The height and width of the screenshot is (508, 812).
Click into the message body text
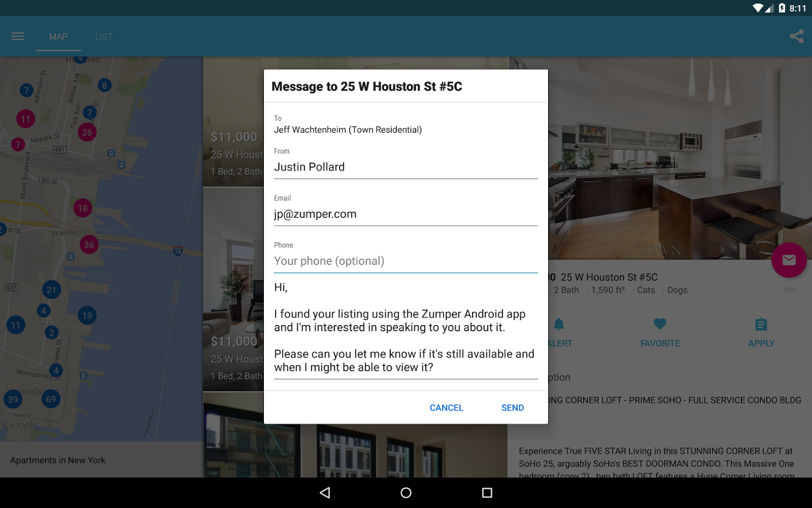coord(406,327)
